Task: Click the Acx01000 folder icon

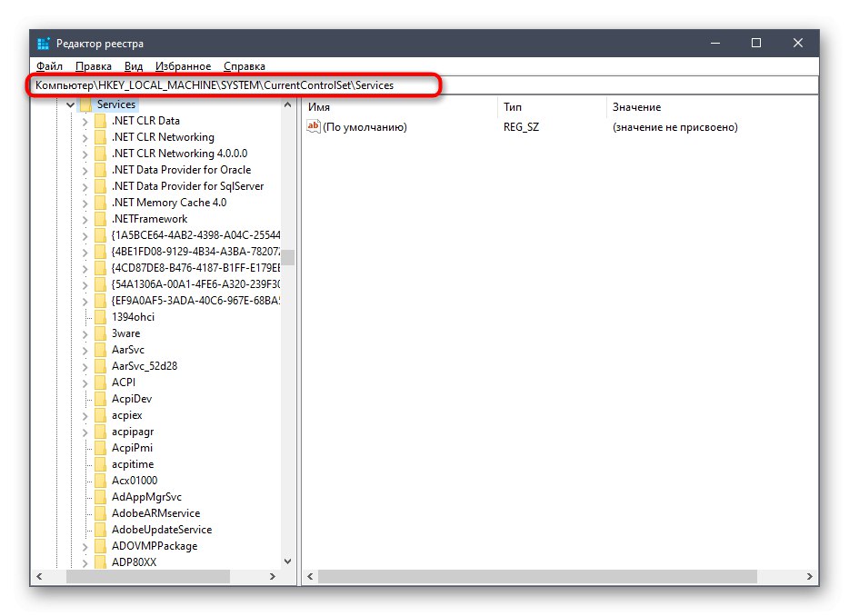Action: [x=100, y=481]
